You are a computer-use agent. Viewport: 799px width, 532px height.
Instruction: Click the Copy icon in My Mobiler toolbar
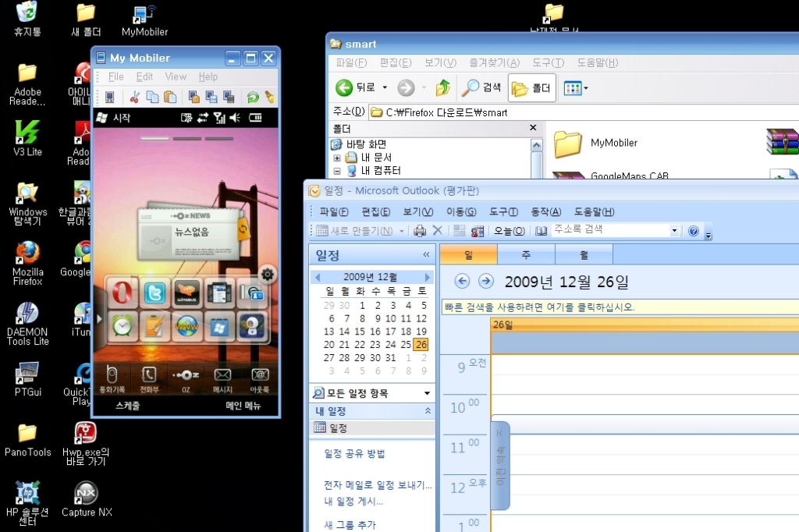coord(152,97)
